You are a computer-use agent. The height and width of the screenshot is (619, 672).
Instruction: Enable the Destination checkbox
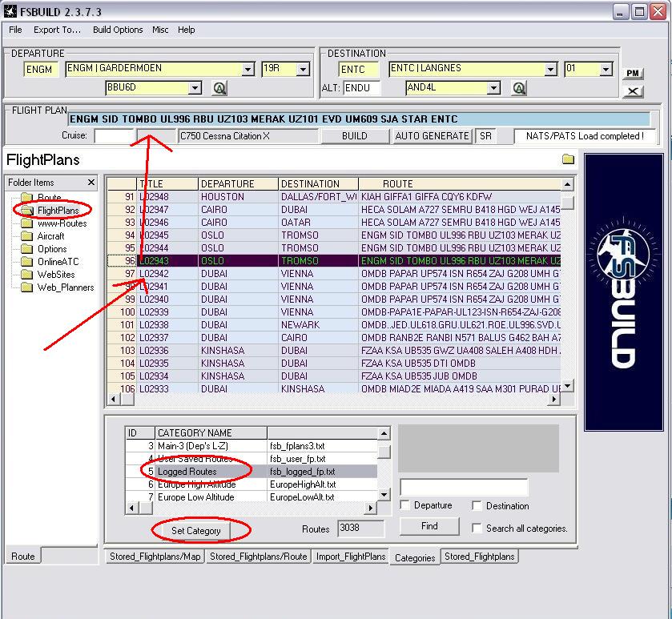point(476,505)
